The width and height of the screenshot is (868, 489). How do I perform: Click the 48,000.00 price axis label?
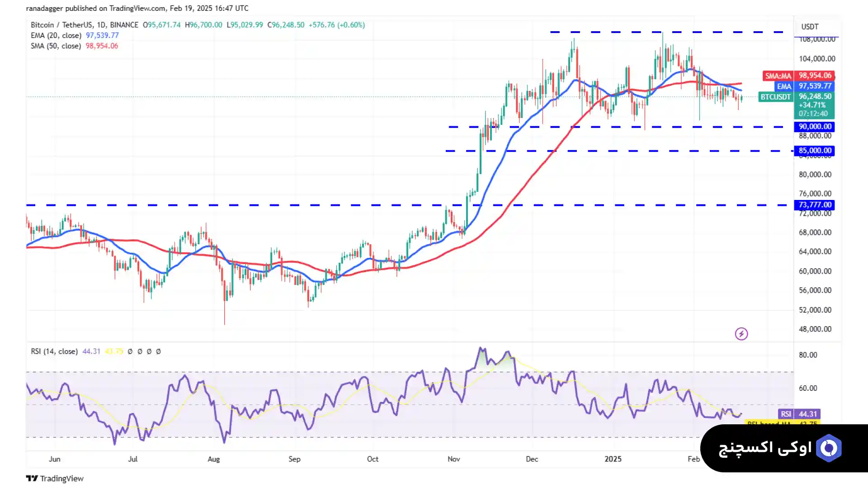click(815, 329)
